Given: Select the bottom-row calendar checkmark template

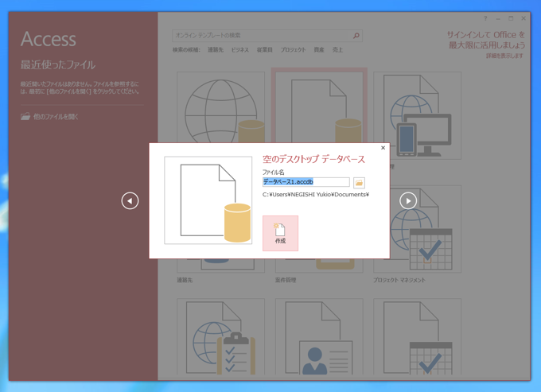Looking at the screenshot, I should [417, 336].
